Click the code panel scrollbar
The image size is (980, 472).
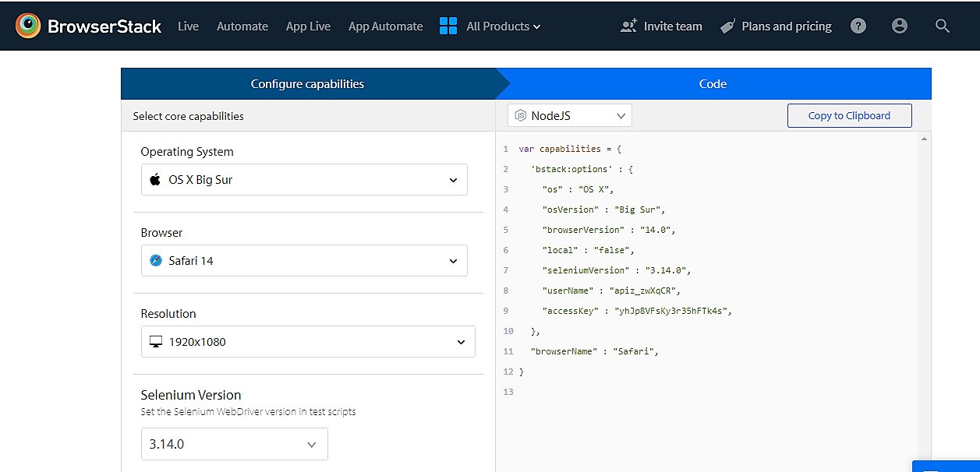click(x=924, y=234)
